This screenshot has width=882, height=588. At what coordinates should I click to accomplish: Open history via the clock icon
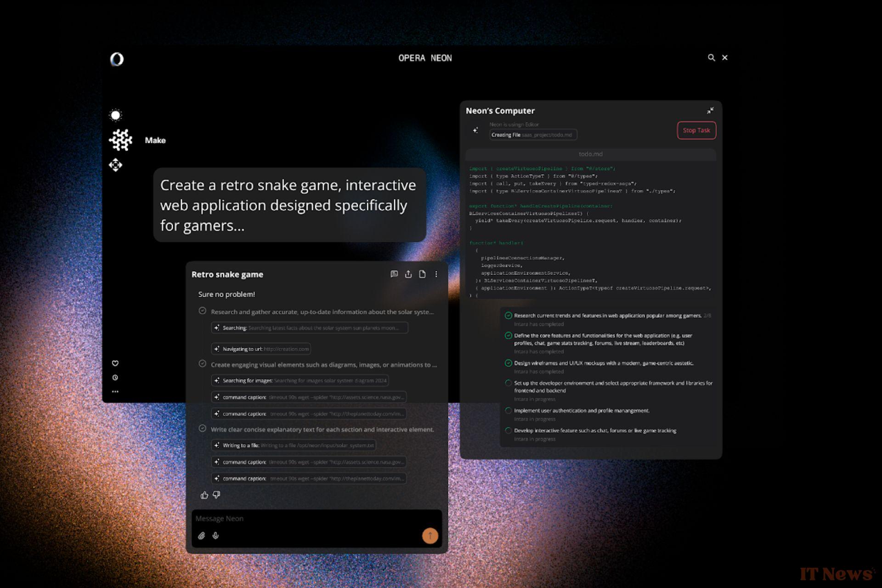click(x=115, y=377)
